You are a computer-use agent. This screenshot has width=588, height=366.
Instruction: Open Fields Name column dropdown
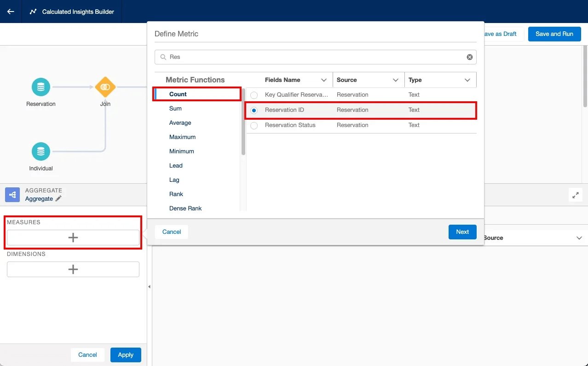click(324, 80)
